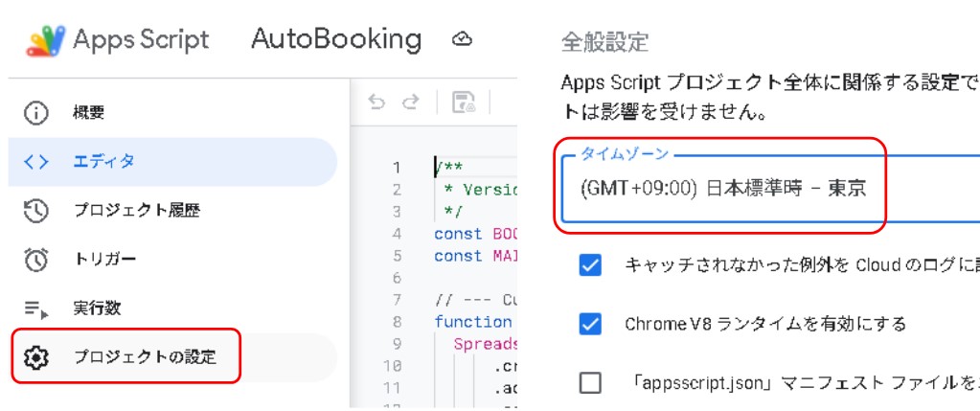
Task: Open プロジェクトの設定 via the gear icon
Action: point(35,357)
